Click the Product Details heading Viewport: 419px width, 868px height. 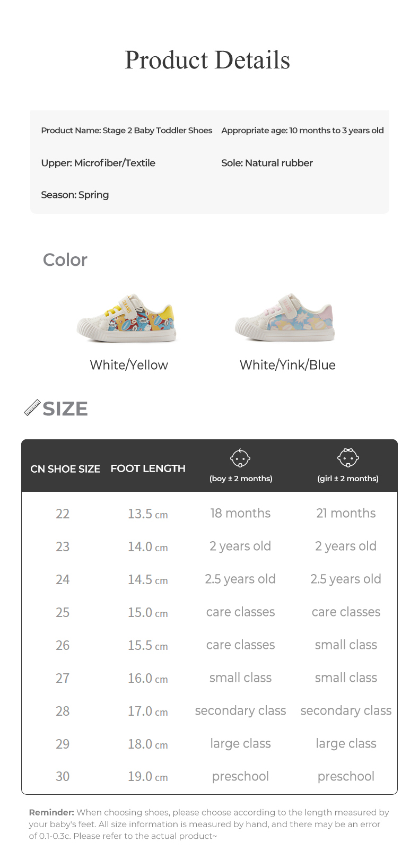[207, 60]
